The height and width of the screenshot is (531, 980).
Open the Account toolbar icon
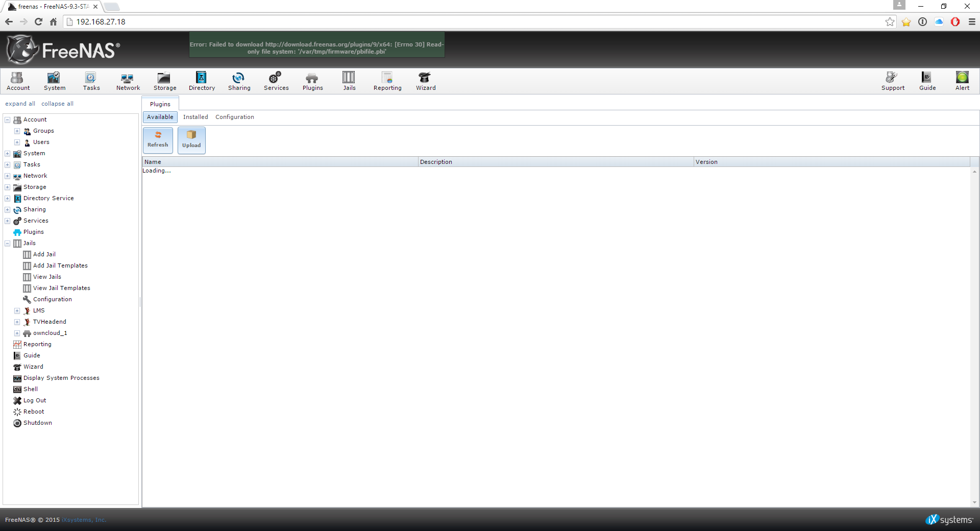18,81
